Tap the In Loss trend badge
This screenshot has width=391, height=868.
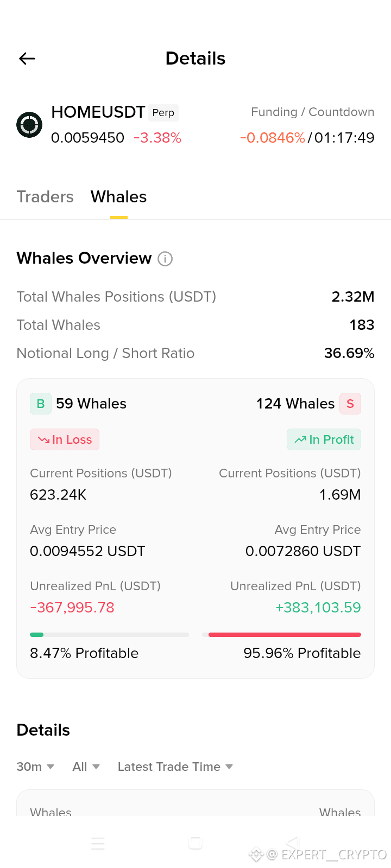65,439
